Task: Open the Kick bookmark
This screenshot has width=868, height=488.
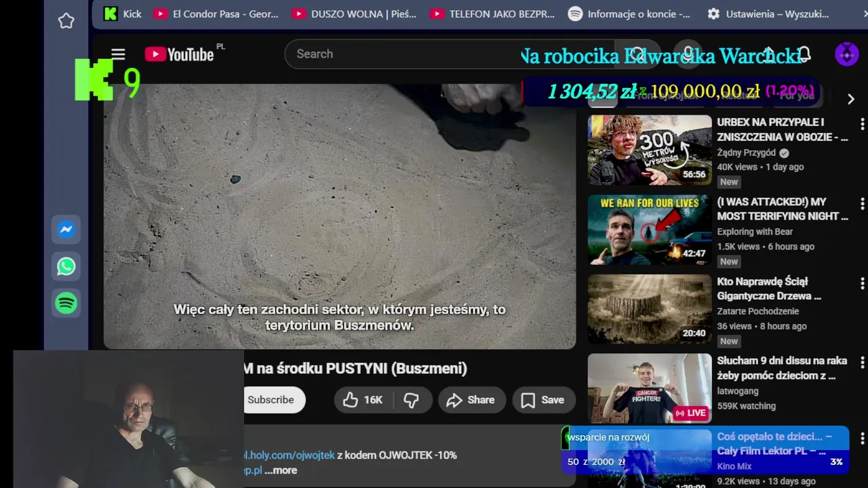Action: pyautogui.click(x=122, y=14)
